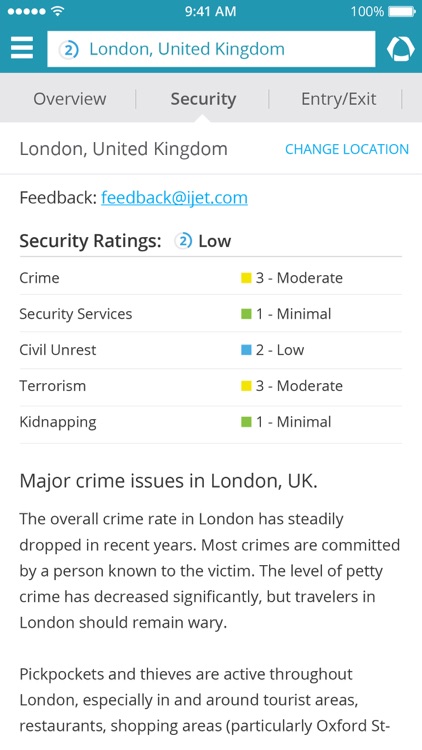The height and width of the screenshot is (750, 422).
Task: Tap the Major crime issues heading
Action: pyautogui.click(x=168, y=482)
